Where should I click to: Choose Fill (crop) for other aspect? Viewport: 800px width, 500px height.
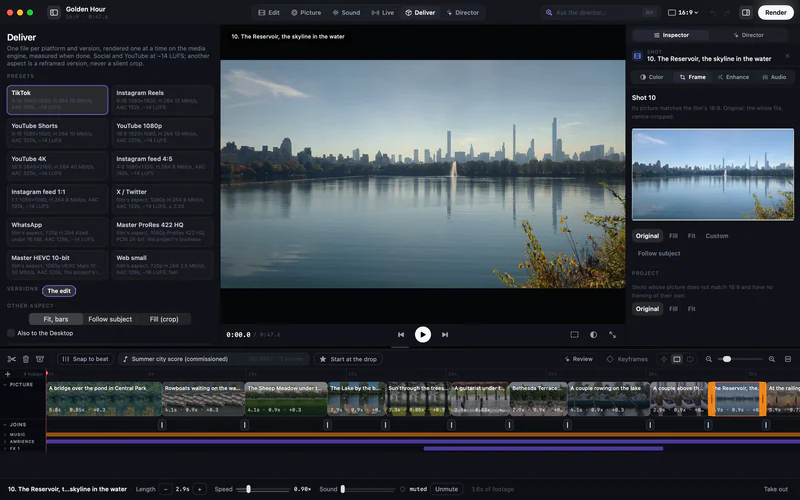[x=164, y=319]
